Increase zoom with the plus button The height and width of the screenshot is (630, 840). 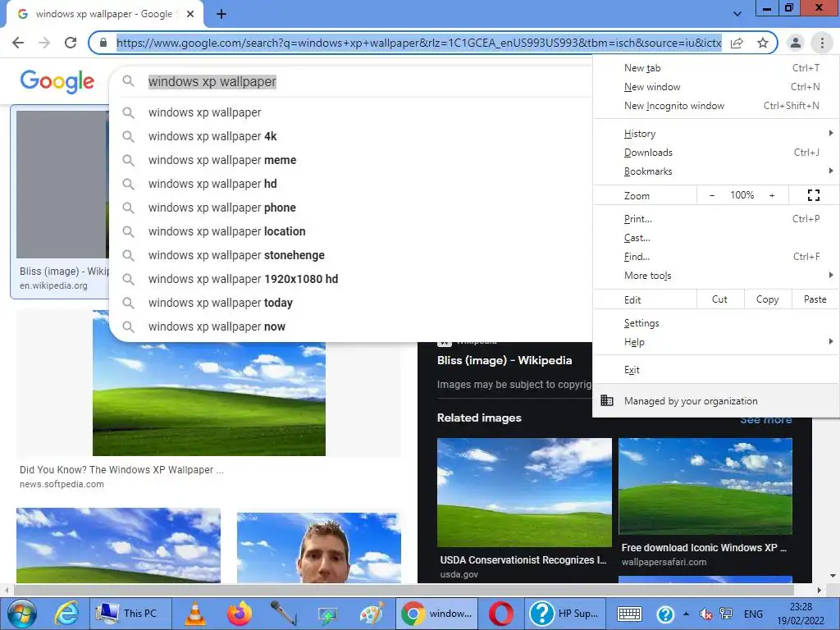click(772, 195)
